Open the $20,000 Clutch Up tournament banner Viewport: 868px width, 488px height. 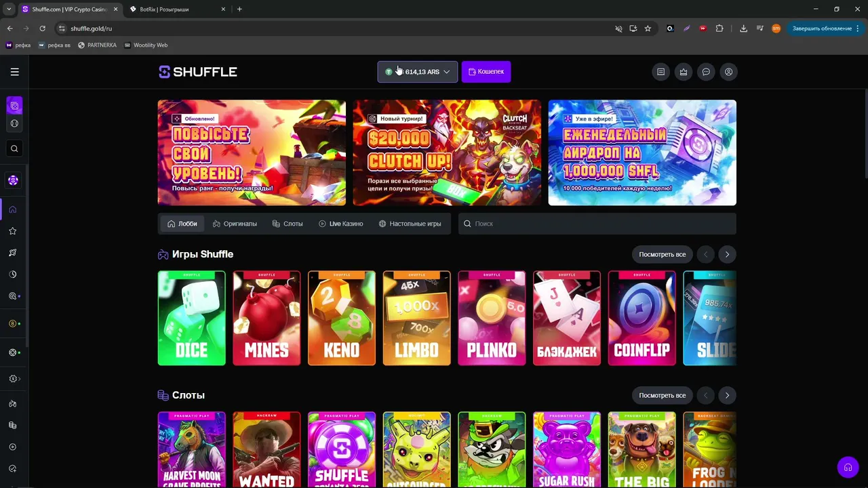(x=447, y=152)
